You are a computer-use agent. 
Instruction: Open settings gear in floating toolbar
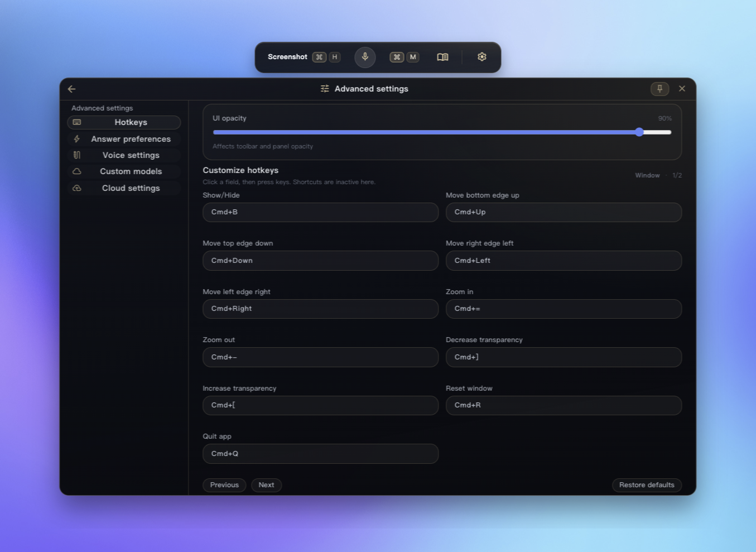[x=482, y=57]
